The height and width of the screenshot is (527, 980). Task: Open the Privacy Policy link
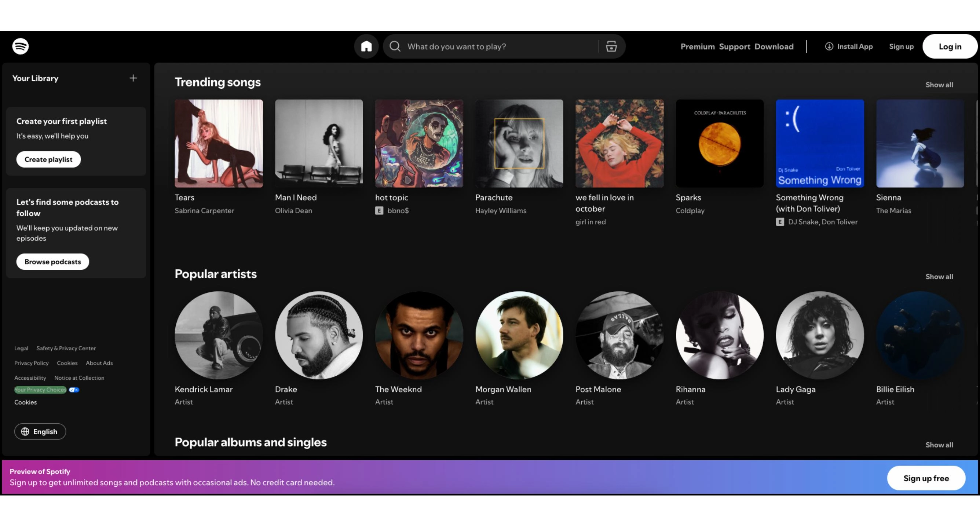pos(32,363)
